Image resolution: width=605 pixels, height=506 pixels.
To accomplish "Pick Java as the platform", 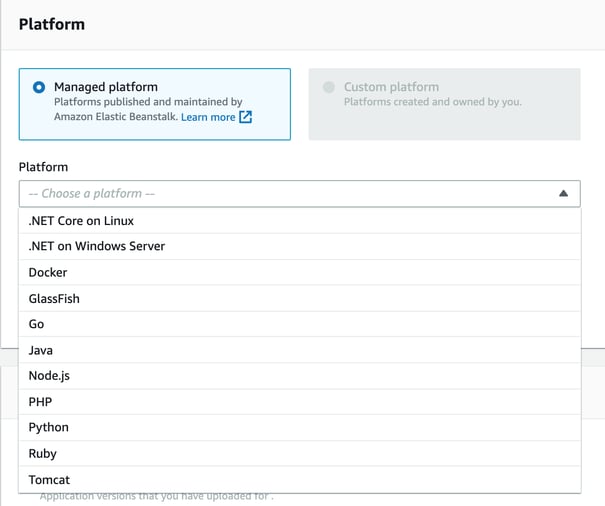I will point(299,350).
